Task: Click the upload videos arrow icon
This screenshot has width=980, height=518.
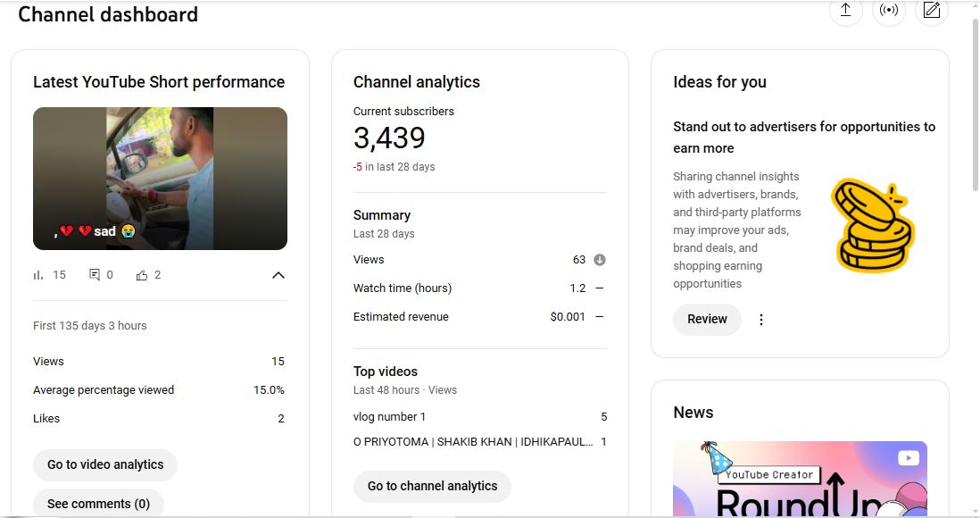Action: point(845,10)
